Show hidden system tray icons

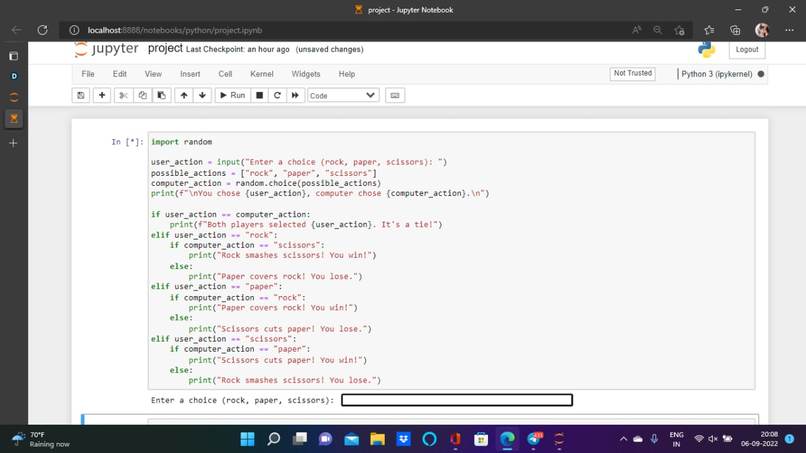(x=623, y=439)
